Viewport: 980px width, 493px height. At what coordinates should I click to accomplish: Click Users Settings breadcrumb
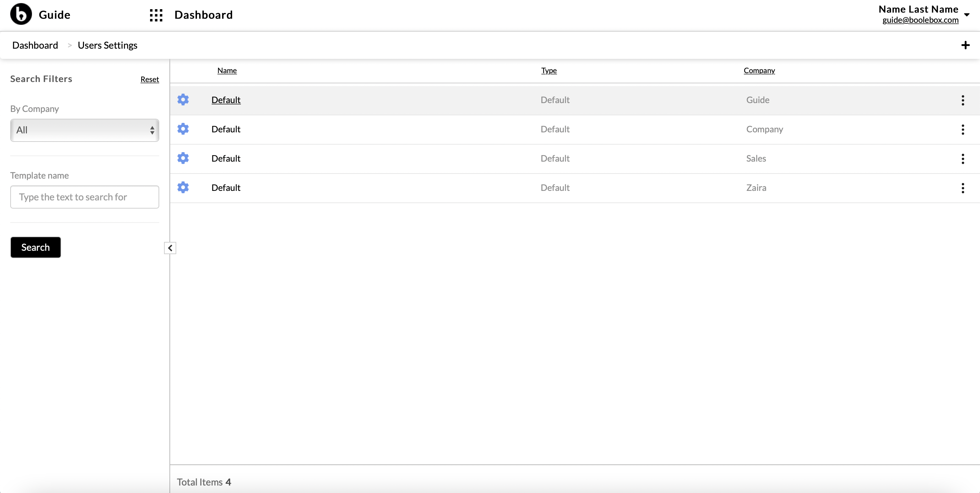tap(108, 45)
